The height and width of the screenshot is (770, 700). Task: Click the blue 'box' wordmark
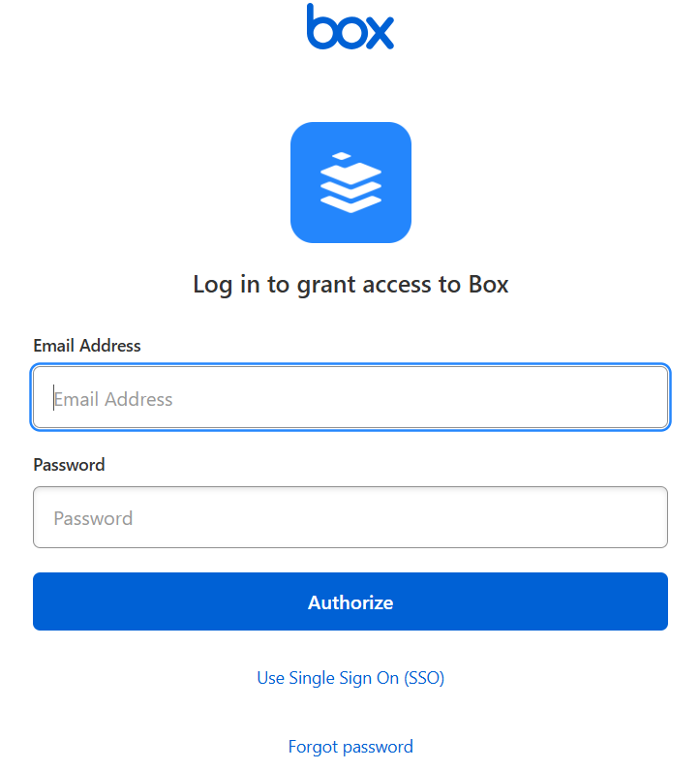click(350, 27)
